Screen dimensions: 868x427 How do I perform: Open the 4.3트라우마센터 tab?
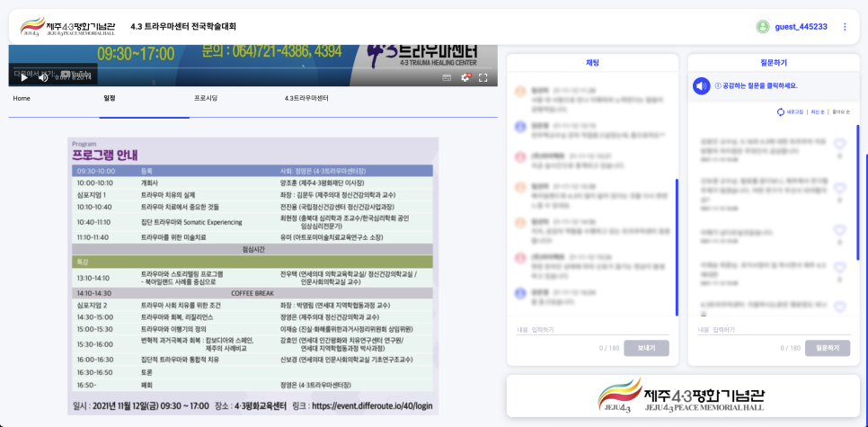[x=306, y=99]
